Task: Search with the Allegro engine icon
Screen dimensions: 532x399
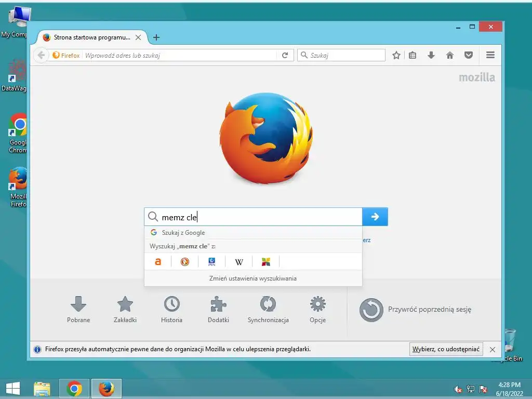Action: pos(158,262)
